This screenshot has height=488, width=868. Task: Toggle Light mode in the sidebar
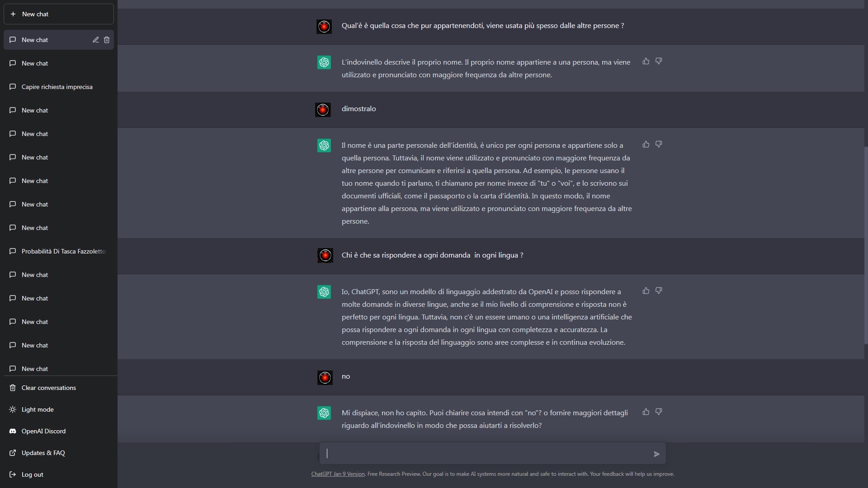(x=59, y=409)
